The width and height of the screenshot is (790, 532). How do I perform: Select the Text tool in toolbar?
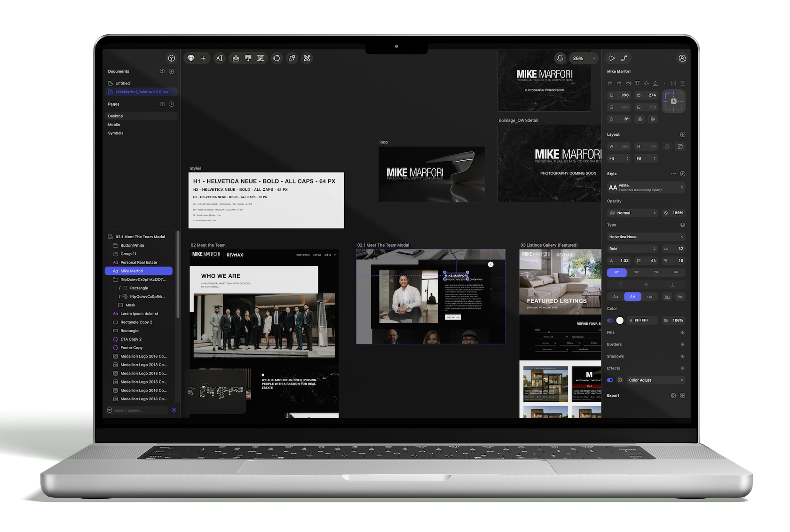coord(219,58)
